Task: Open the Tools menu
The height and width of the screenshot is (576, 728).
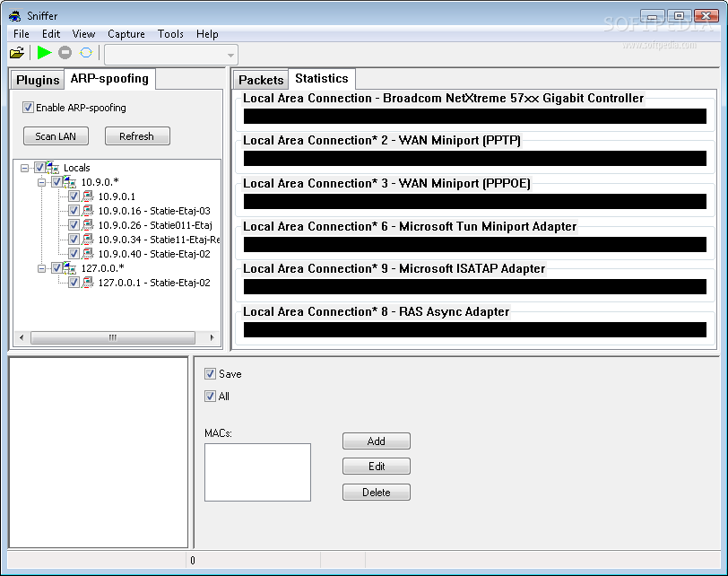Action: 170,34
